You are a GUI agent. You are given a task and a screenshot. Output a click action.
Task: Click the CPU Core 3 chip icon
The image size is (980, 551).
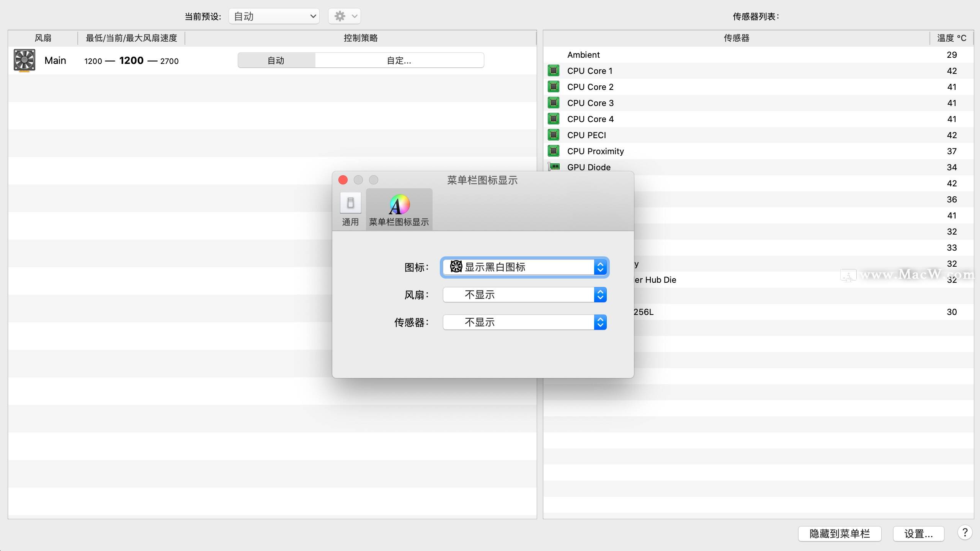click(554, 103)
